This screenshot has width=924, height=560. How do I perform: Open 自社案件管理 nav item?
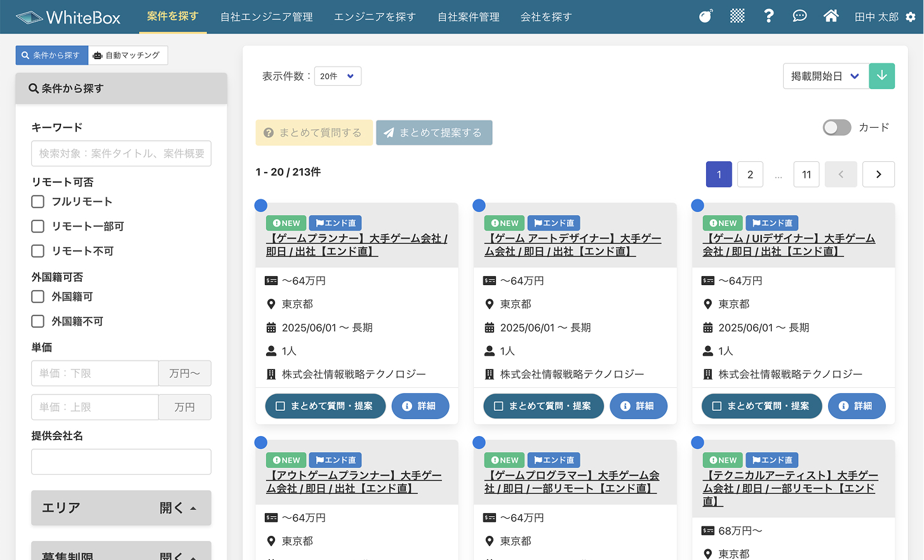pyautogui.click(x=469, y=17)
